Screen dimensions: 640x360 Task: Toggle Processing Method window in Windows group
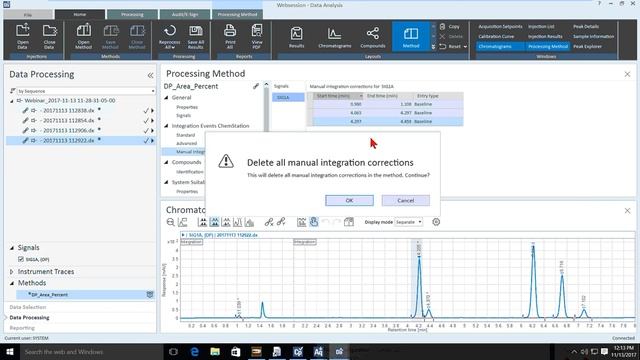click(x=548, y=47)
